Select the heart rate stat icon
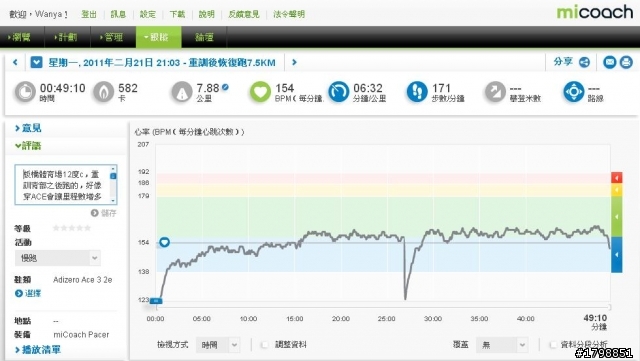This screenshot has height=361, width=640. (x=260, y=92)
